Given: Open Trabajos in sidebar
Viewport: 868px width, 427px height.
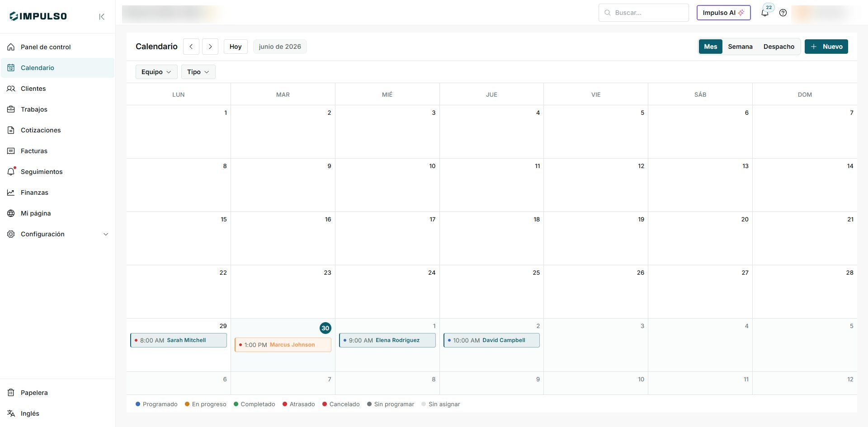Looking at the screenshot, I should point(57,109).
